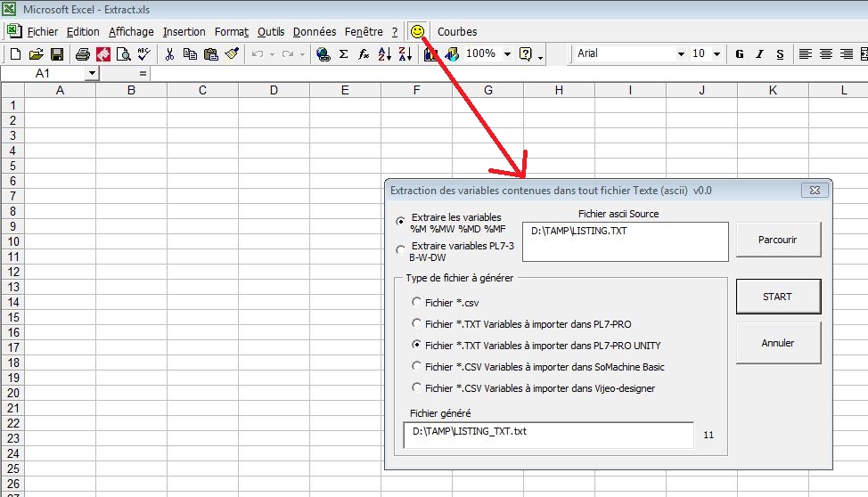Open the Name Box dropdown arrow
The image size is (868, 497).
(92, 73)
